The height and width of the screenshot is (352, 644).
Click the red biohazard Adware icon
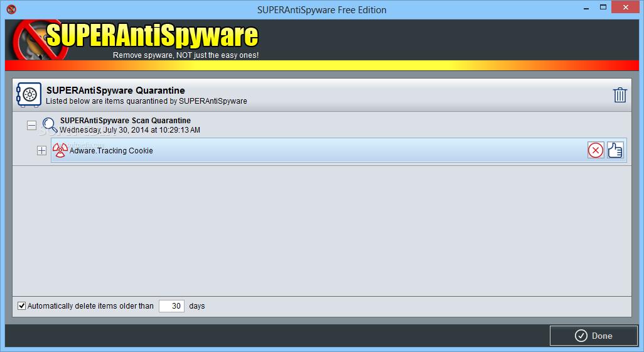(x=60, y=150)
